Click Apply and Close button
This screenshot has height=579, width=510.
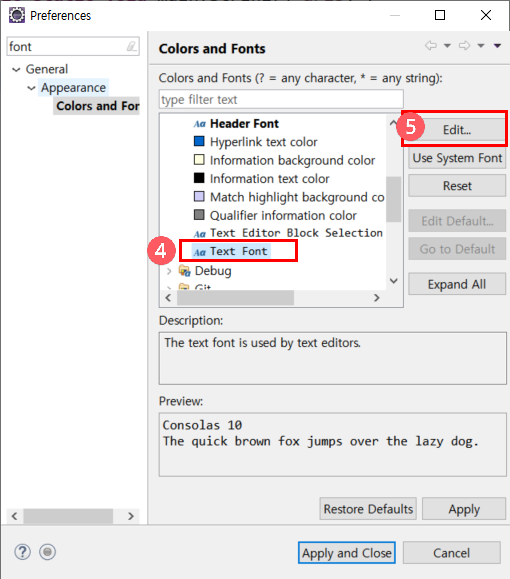[x=347, y=553]
